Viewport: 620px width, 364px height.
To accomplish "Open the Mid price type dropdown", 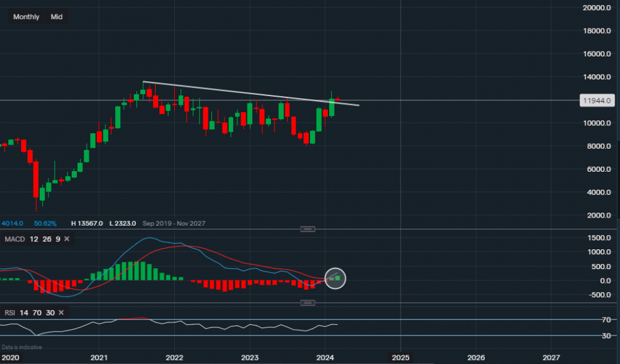I will [x=56, y=17].
